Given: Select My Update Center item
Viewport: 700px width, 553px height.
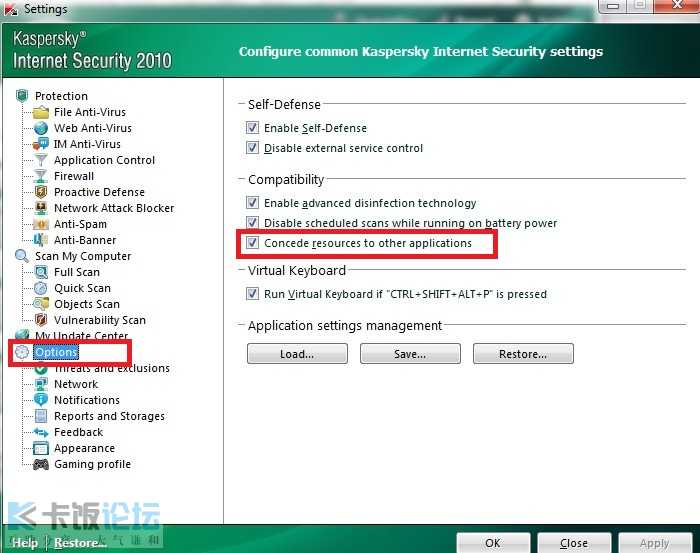Looking at the screenshot, I should coord(82,336).
